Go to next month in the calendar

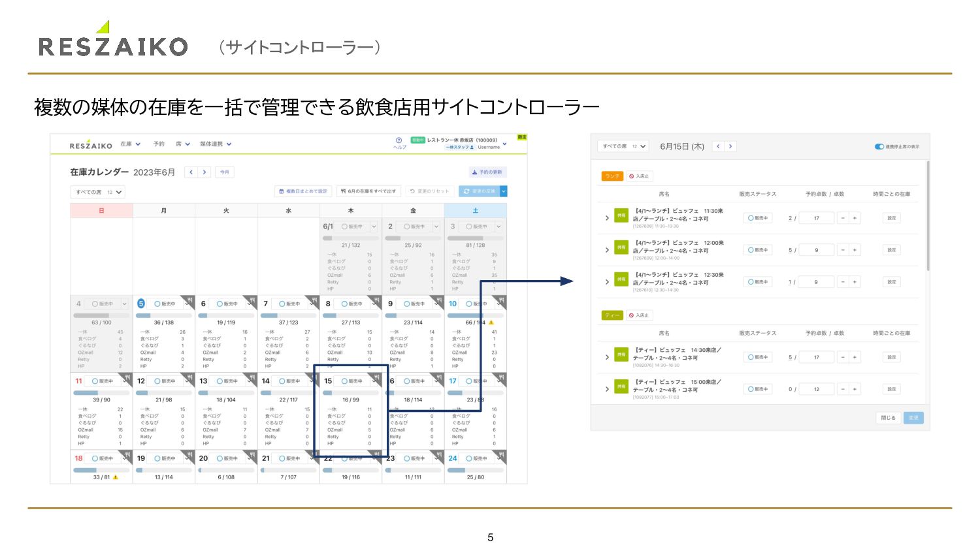(x=204, y=172)
